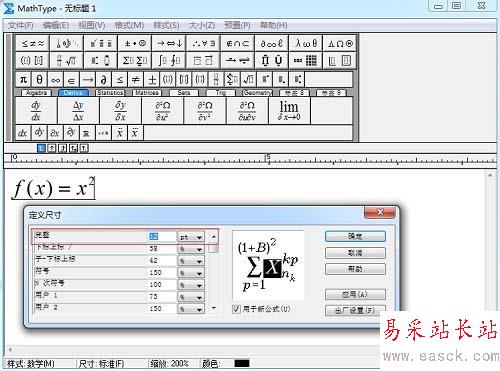This screenshot has height=371, width=500.
Task: Insert the infinity symbol from small bar
Action: pyautogui.click(x=55, y=80)
